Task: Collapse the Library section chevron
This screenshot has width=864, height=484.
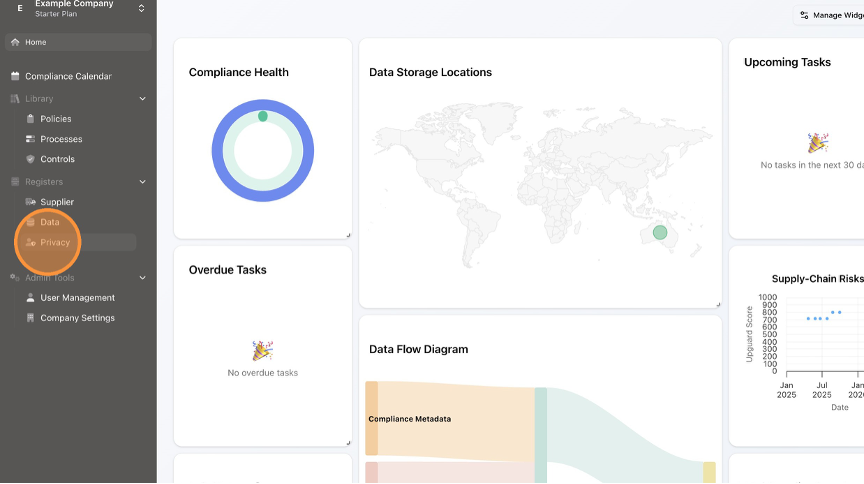Action: [142, 99]
